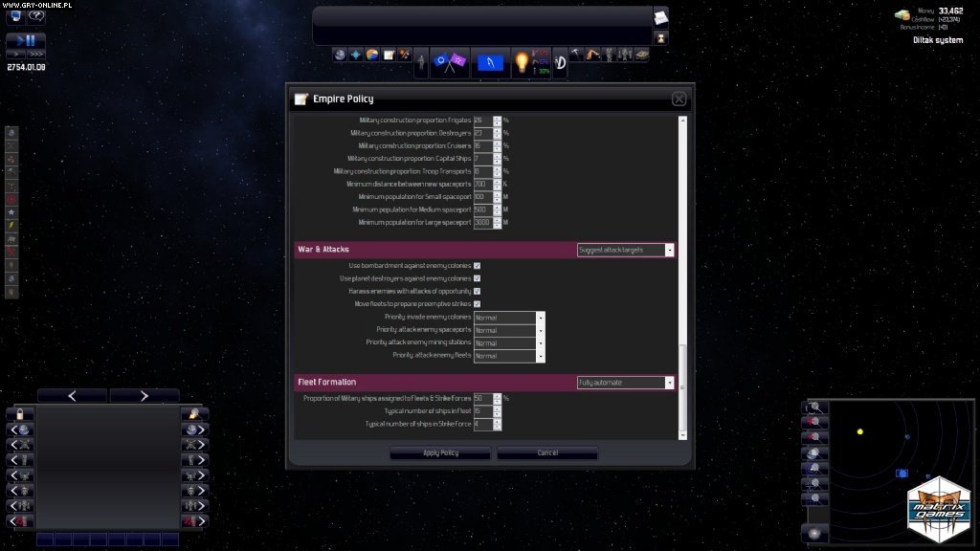The width and height of the screenshot is (980, 551).
Task: Open the Fully automate dropdown for Fleet Formation
Action: click(668, 381)
